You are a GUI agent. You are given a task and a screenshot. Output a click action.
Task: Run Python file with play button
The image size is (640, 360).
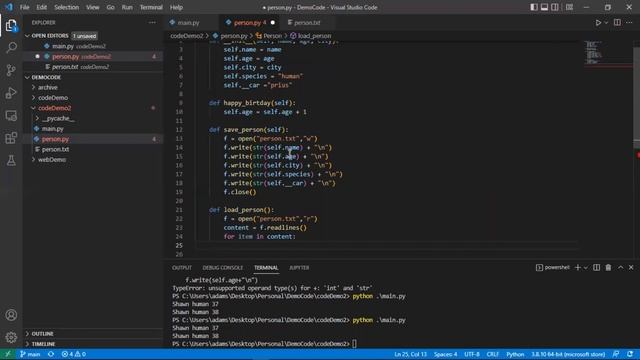point(598,23)
